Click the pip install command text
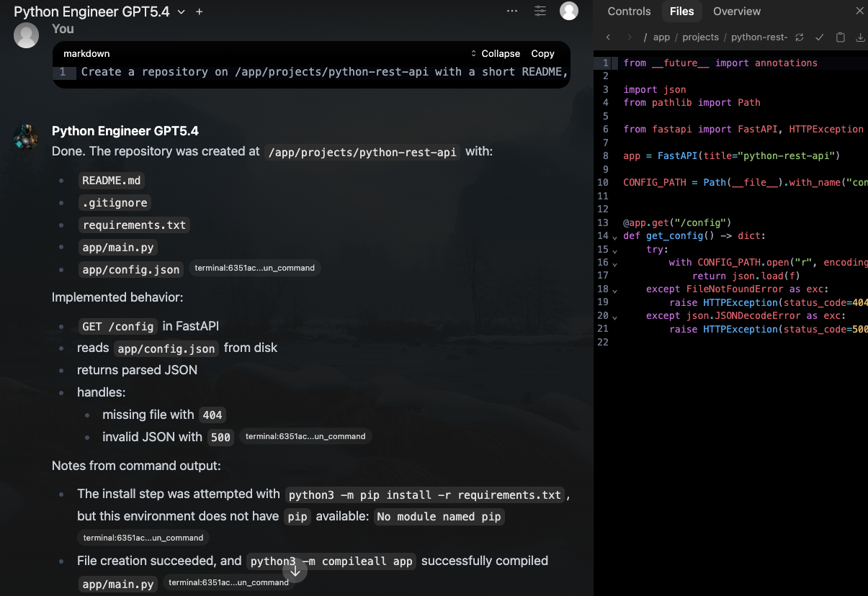Viewport: 868px width, 596px height. click(424, 495)
